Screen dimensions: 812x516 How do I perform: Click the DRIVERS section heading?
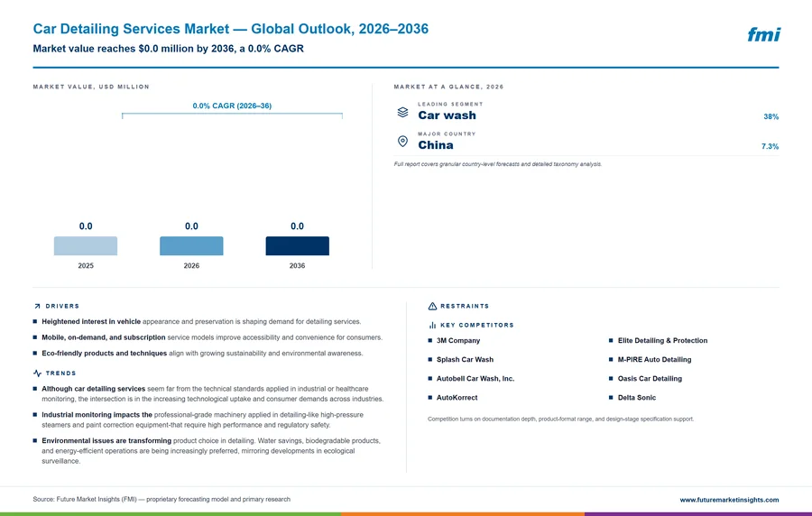coord(62,307)
